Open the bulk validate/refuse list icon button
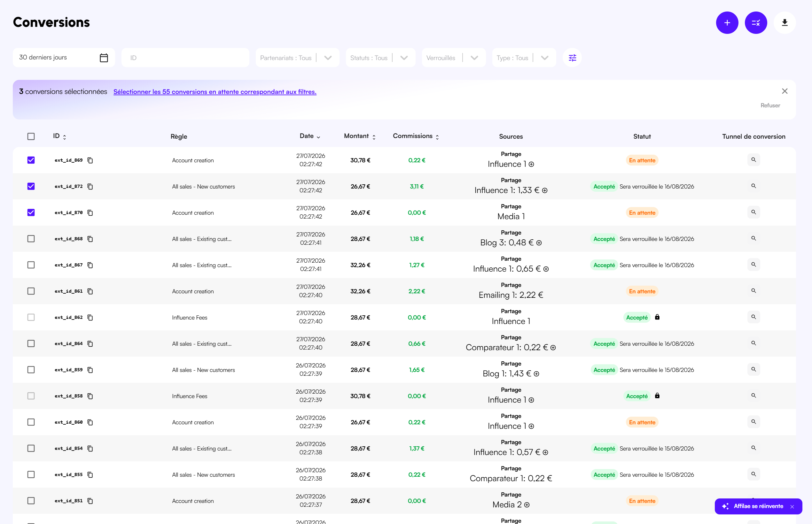Screen dimensions: 812x524 pos(755,23)
